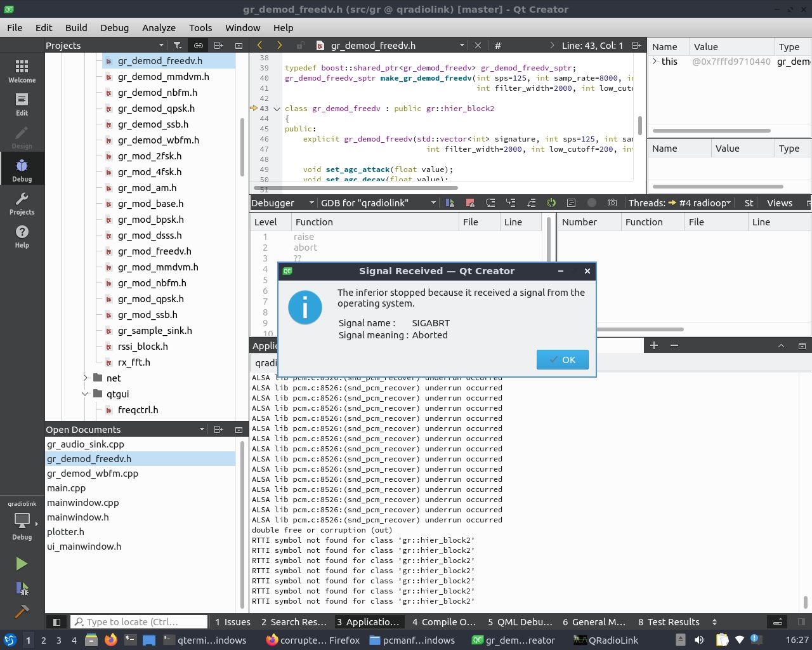Stop the debugger with the red stop icon
Viewport: 812px width, 650px height.
pyautogui.click(x=469, y=202)
